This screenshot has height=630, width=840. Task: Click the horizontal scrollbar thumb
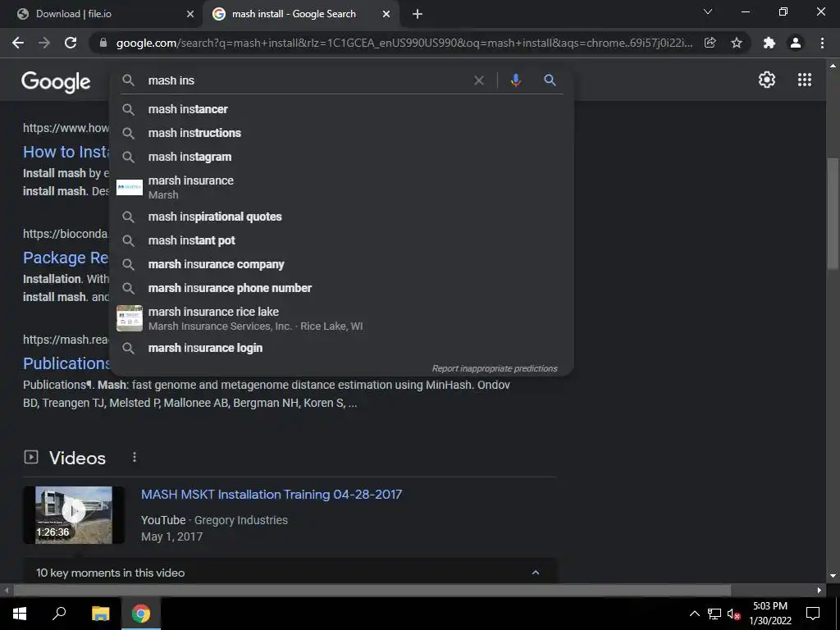372,591
